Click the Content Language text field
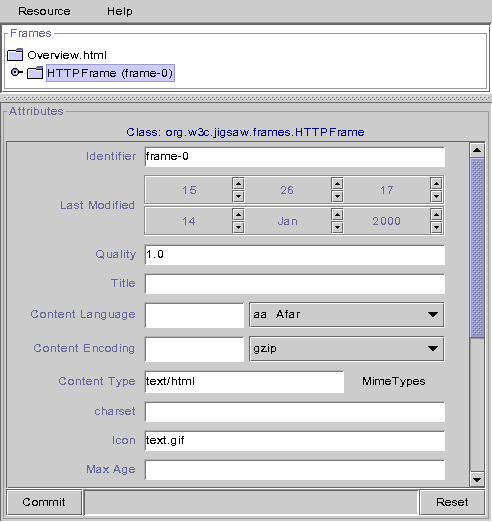 (x=194, y=315)
